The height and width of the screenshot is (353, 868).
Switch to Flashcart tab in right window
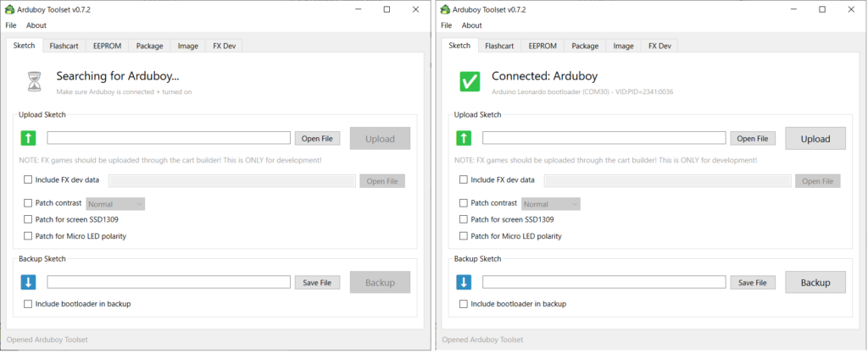tap(499, 46)
